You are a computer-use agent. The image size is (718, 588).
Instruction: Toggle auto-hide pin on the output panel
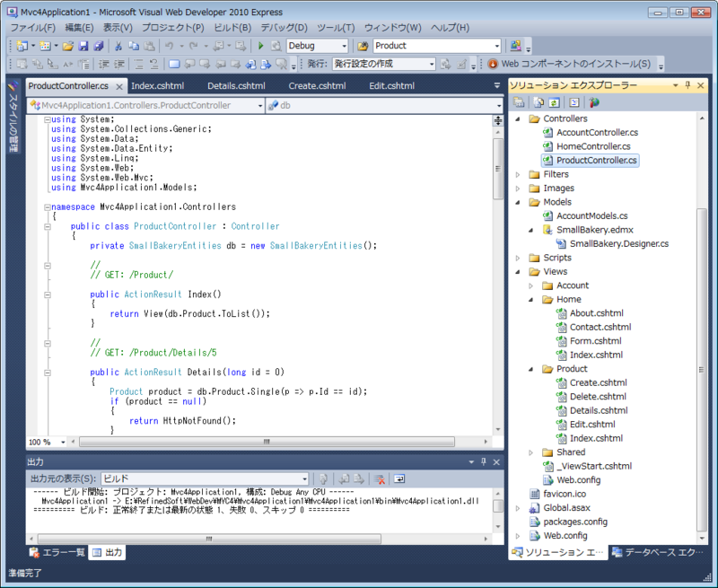point(484,462)
